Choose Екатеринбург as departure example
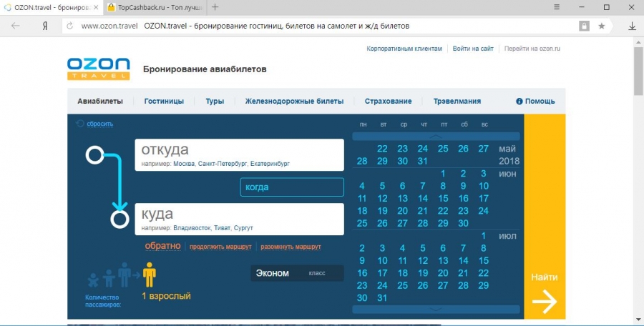 click(270, 164)
